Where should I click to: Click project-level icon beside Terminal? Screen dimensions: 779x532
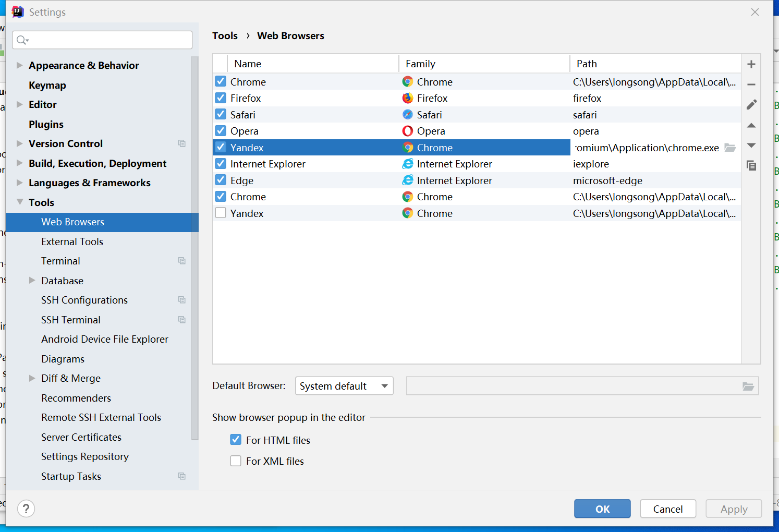182,261
